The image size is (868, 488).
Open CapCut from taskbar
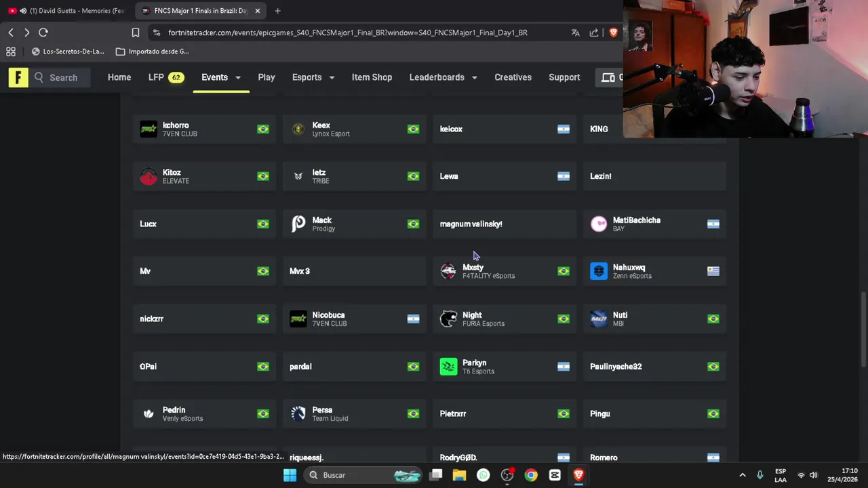coord(555,475)
